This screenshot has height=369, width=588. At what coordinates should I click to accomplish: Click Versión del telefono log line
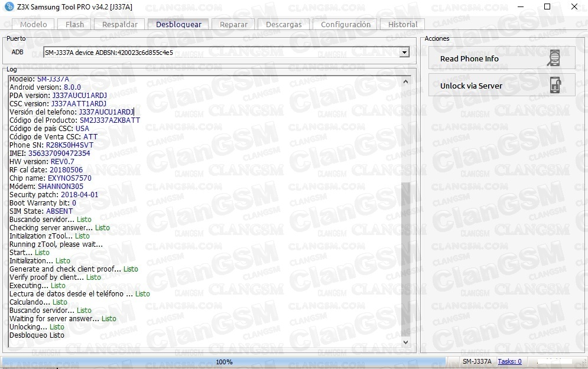click(72, 112)
